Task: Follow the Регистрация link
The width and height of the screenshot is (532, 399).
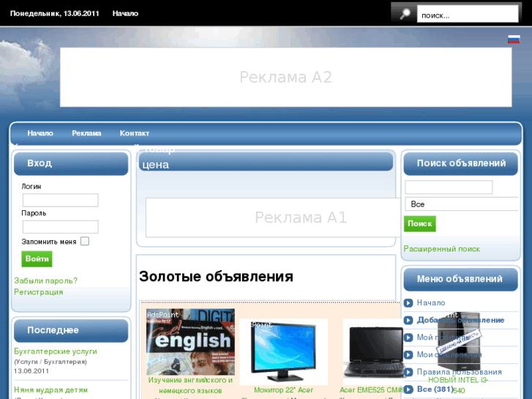Action: [38, 292]
